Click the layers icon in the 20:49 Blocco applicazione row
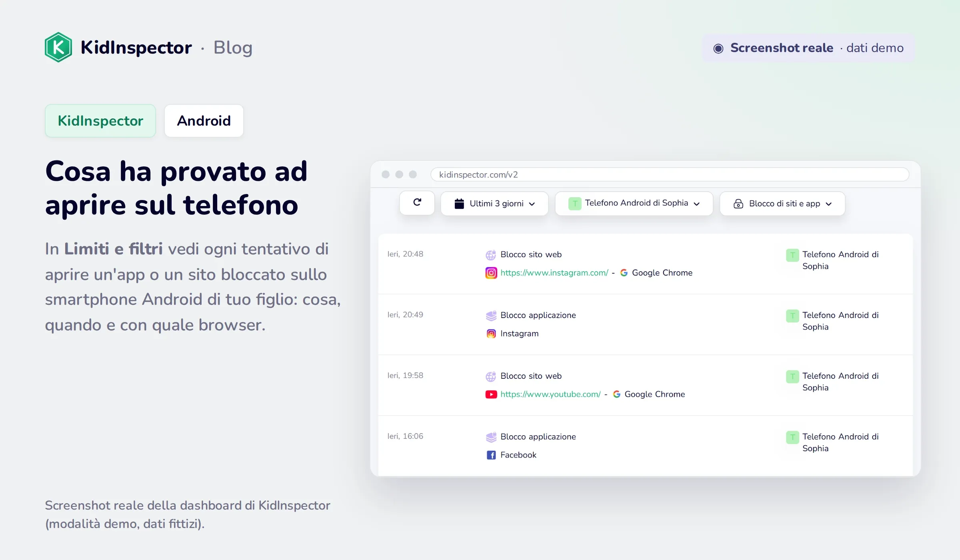Screen dimensions: 960x560 click(x=491, y=316)
